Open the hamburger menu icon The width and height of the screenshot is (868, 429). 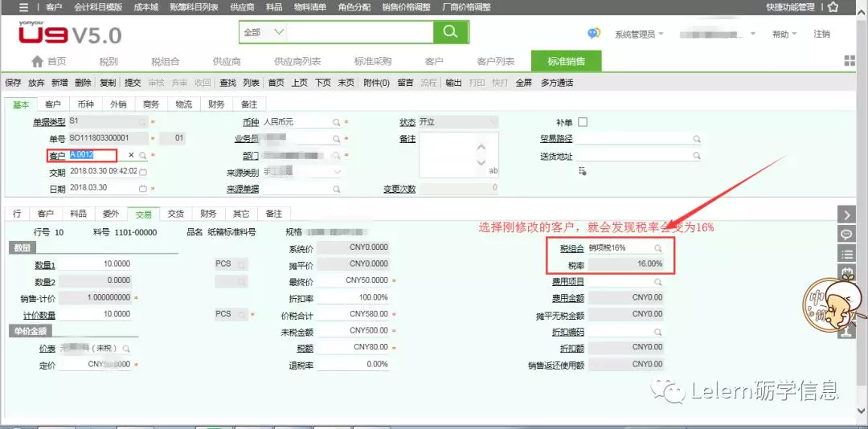23,7
